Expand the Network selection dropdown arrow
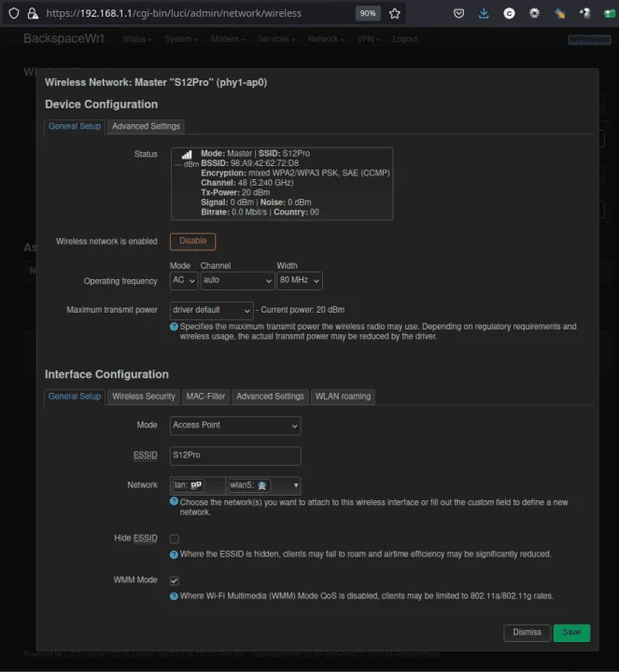 coord(296,485)
